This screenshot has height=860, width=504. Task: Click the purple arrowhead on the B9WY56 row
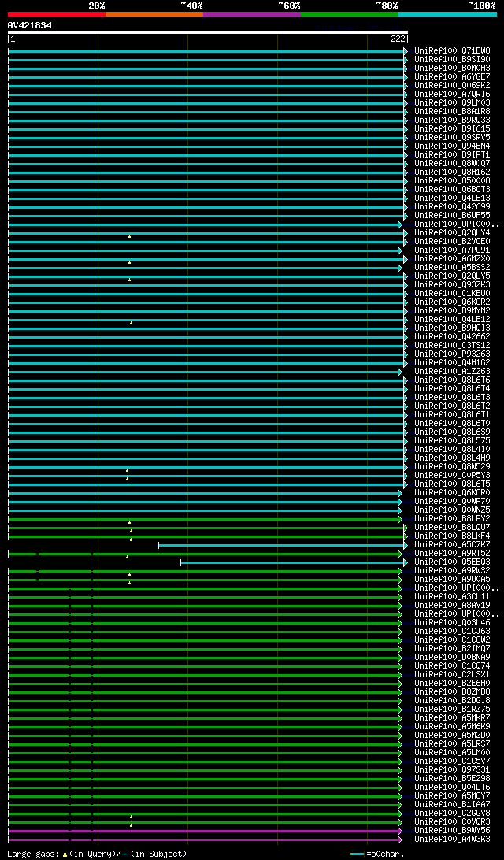point(400,831)
